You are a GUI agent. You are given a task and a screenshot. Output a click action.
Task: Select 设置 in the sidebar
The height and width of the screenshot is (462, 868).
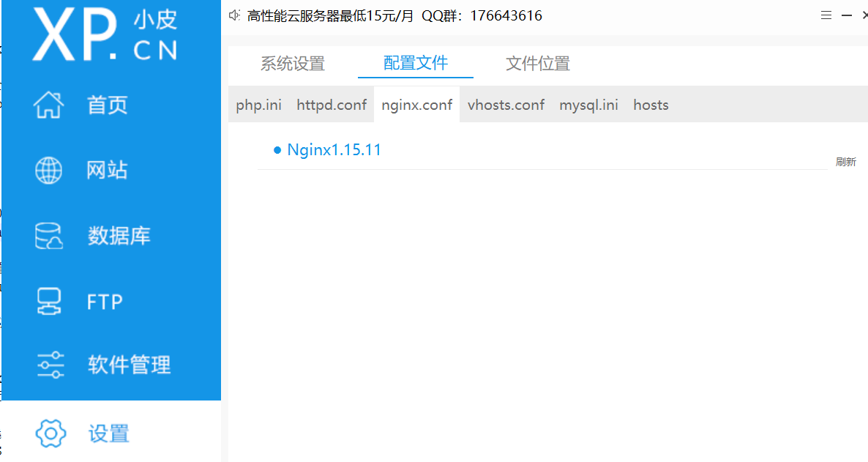click(x=109, y=433)
